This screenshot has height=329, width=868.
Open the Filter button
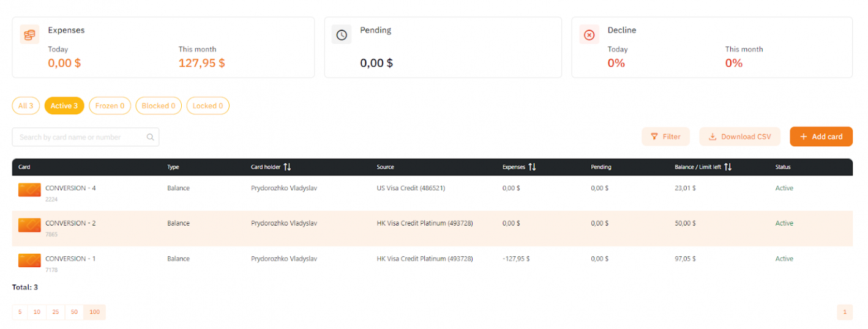[665, 136]
